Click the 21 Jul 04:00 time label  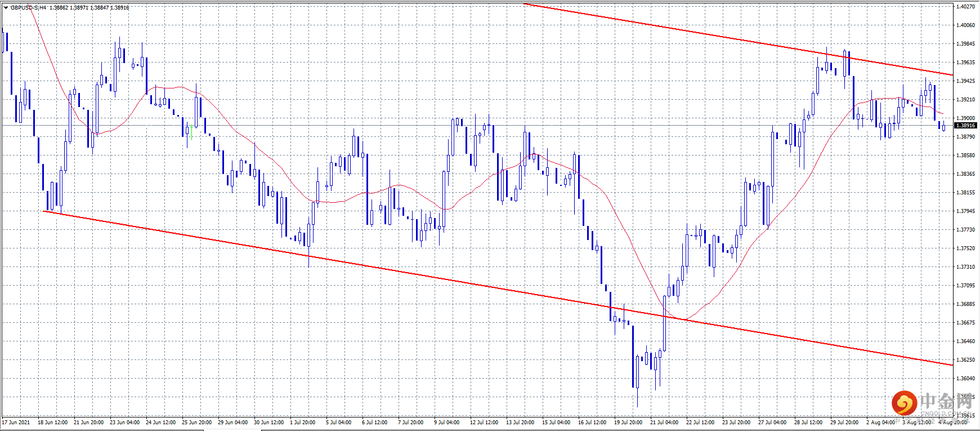pos(664,423)
